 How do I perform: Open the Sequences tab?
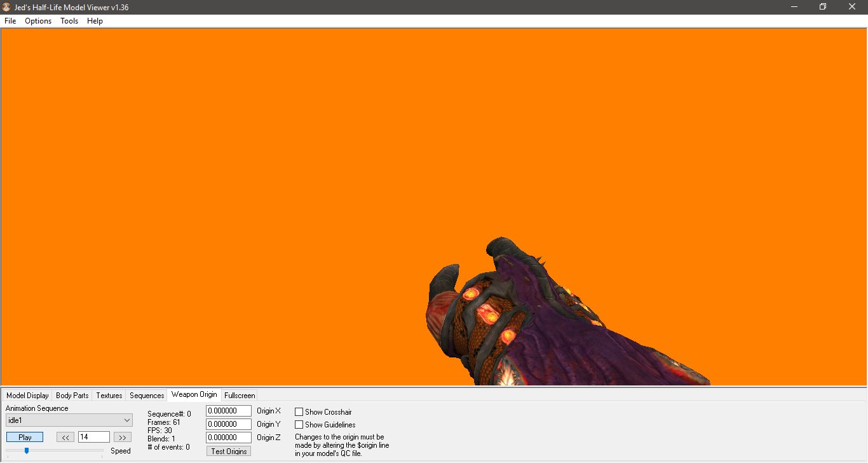point(146,395)
